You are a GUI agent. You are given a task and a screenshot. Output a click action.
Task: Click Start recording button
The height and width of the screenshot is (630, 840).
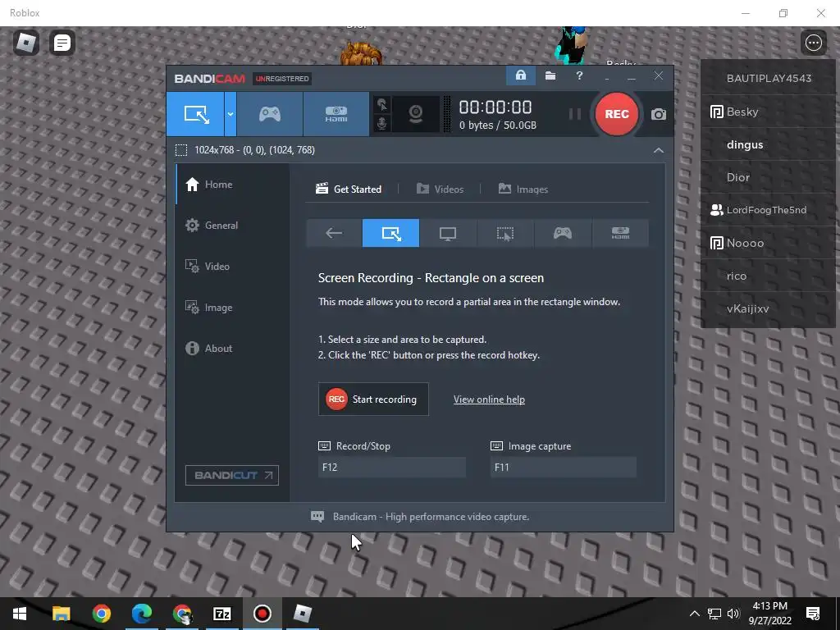[x=373, y=399]
